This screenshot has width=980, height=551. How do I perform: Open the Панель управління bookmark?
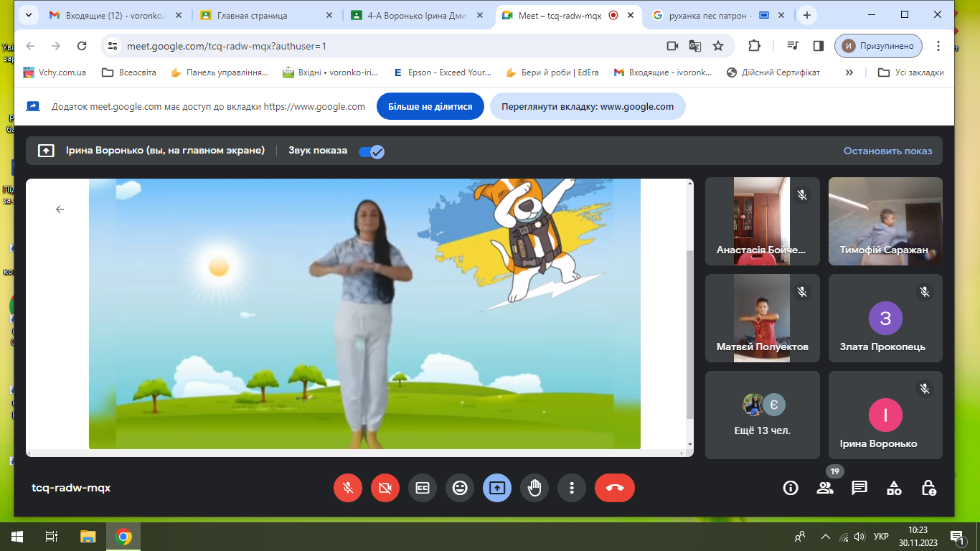point(220,72)
